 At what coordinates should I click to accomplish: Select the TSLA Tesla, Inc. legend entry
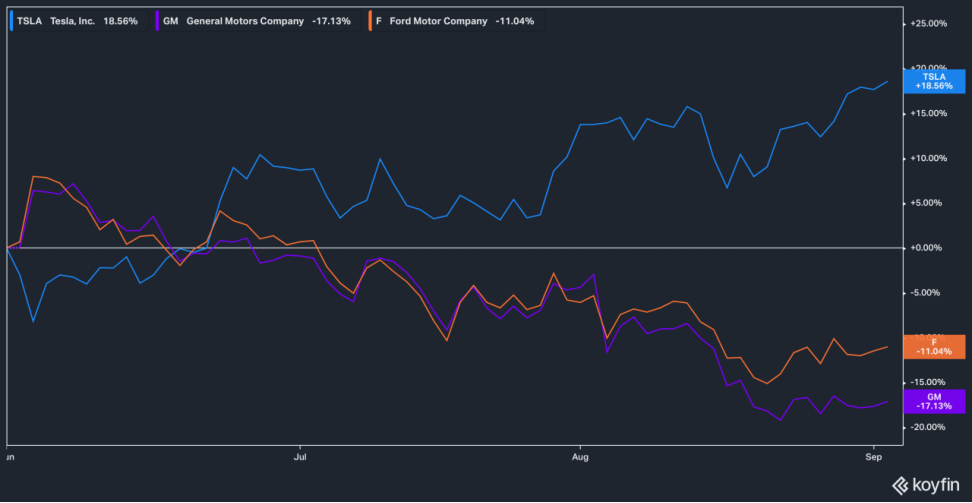click(79, 21)
